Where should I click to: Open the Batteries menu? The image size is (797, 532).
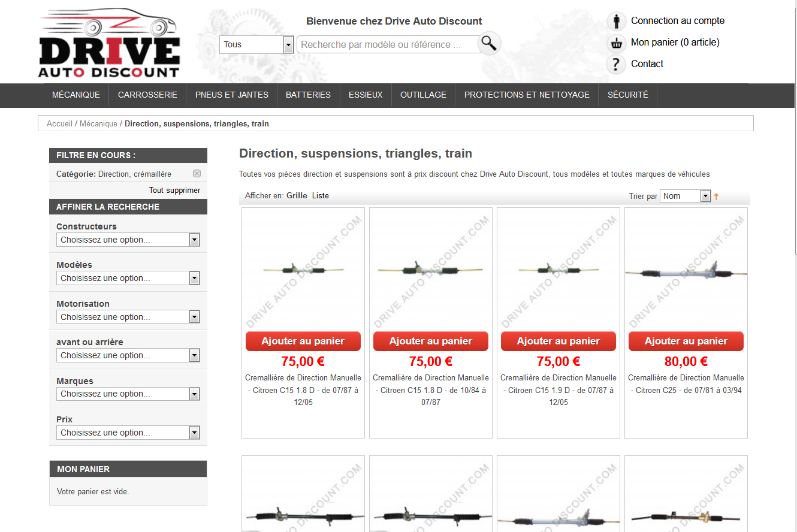tap(308, 95)
